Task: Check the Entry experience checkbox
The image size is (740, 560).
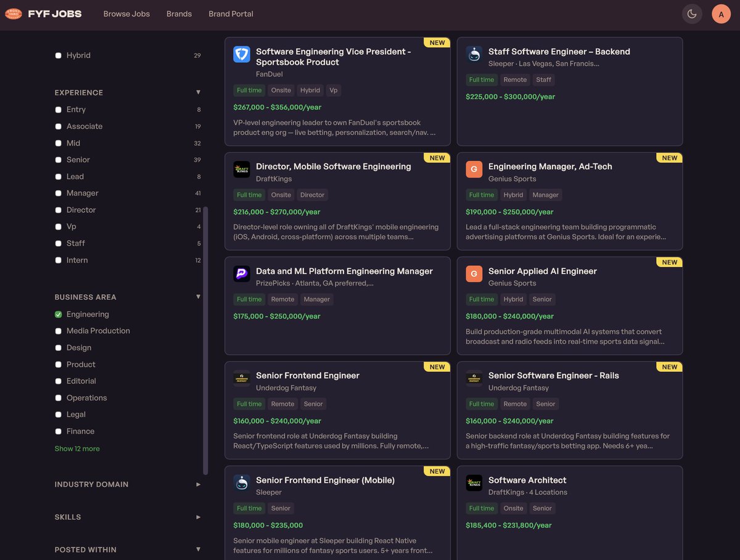Action: pos(58,110)
